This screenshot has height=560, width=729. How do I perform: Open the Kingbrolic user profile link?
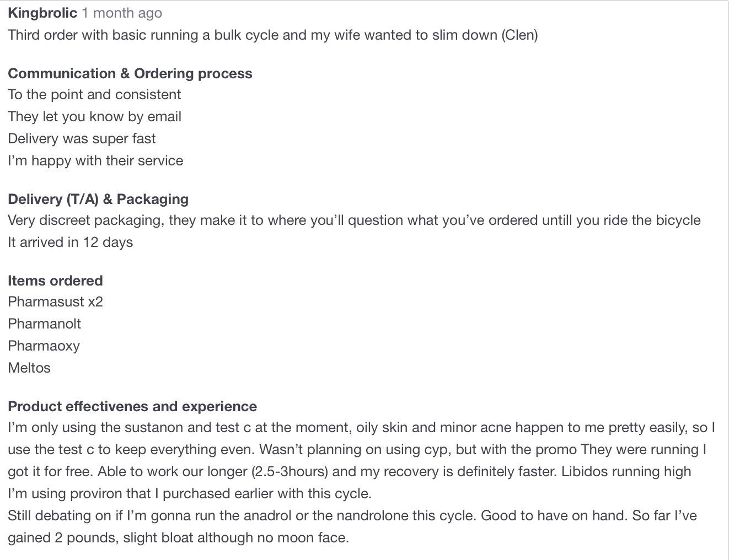[42, 13]
